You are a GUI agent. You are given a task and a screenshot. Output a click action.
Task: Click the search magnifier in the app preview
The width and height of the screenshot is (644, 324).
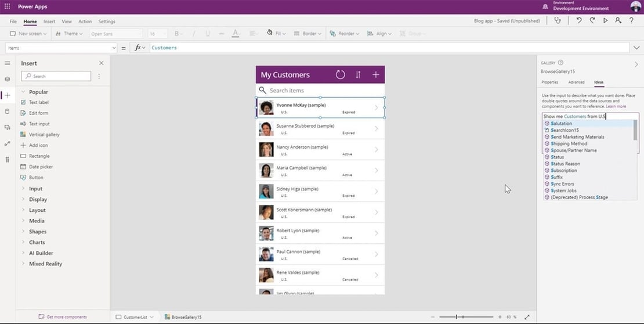pos(262,90)
